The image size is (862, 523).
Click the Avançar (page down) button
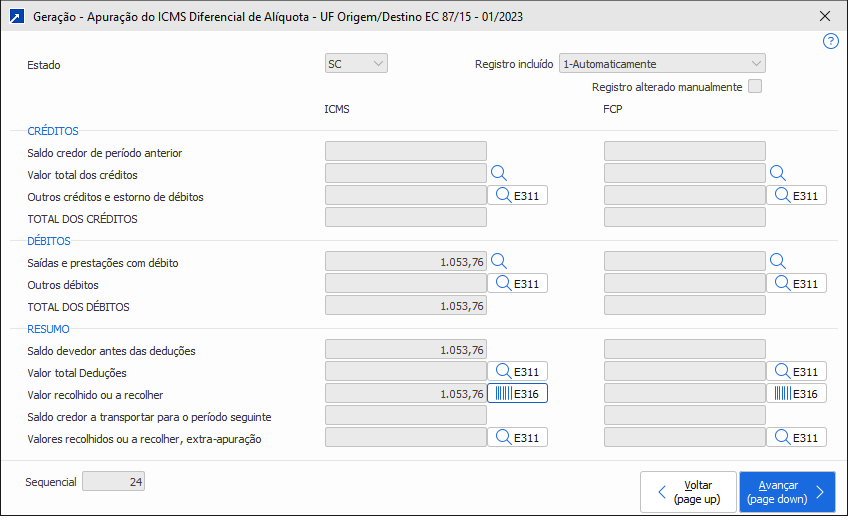(787, 491)
